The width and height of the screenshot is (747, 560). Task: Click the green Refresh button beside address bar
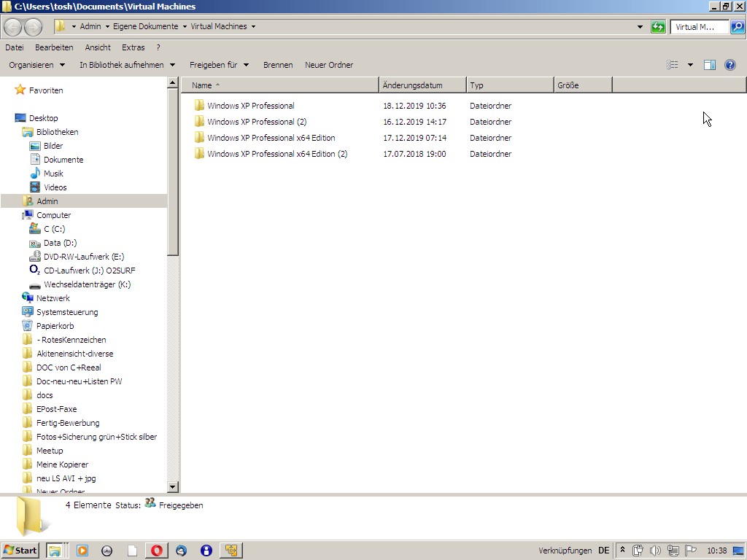pyautogui.click(x=658, y=27)
